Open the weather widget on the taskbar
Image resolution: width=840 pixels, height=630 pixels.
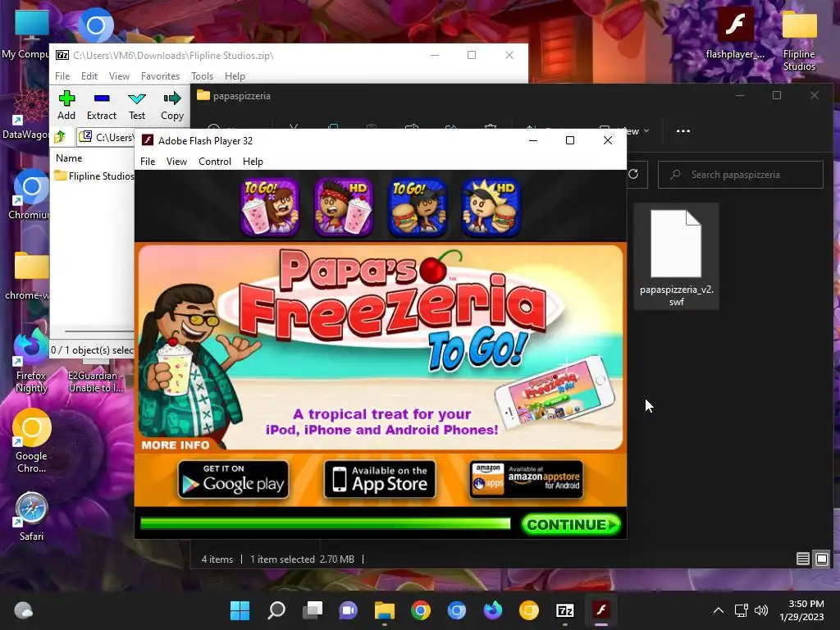(x=24, y=610)
